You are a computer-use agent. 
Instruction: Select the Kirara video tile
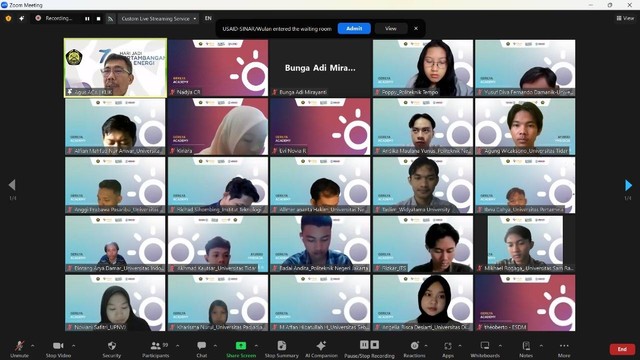click(218, 127)
